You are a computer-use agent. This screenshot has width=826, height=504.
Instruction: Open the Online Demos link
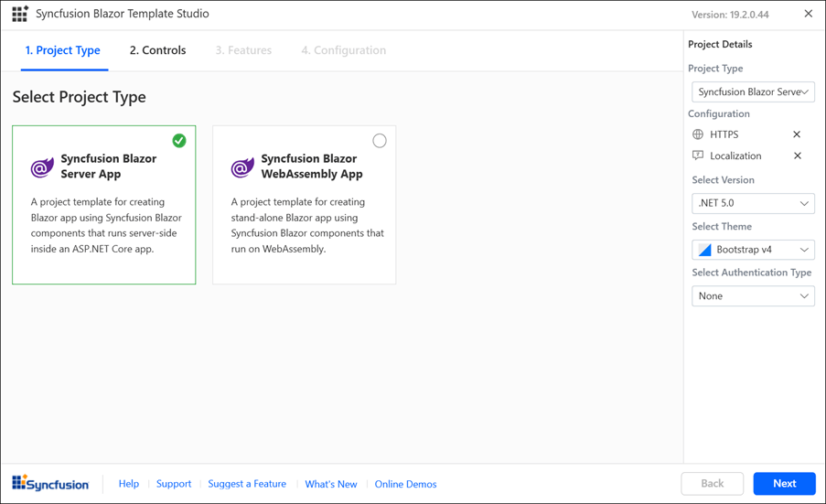(405, 484)
